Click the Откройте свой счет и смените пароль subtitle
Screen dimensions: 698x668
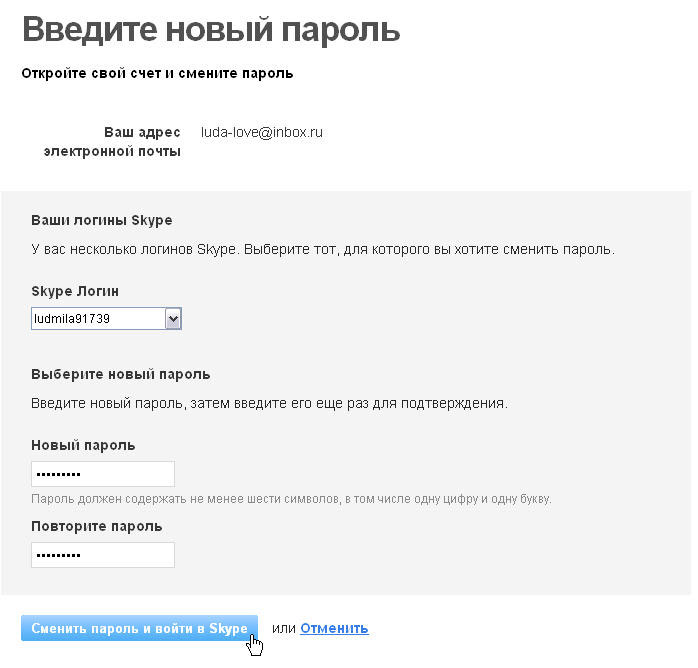coord(157,73)
